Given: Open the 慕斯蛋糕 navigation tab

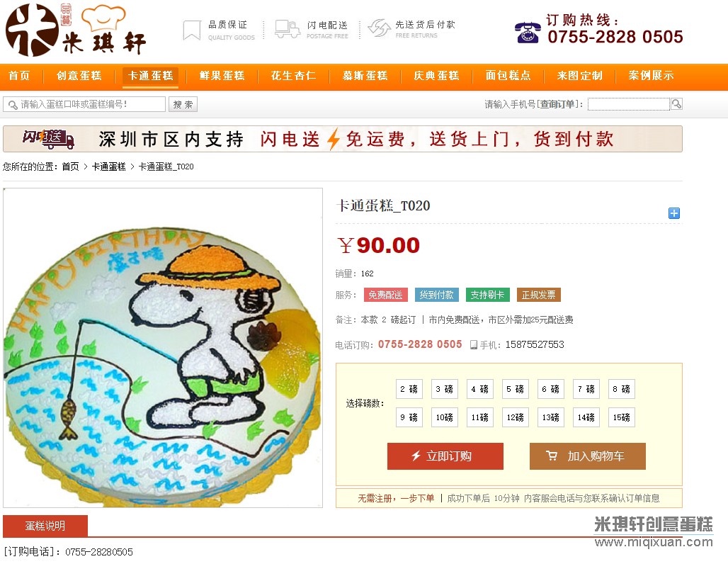Looking at the screenshot, I should point(365,76).
